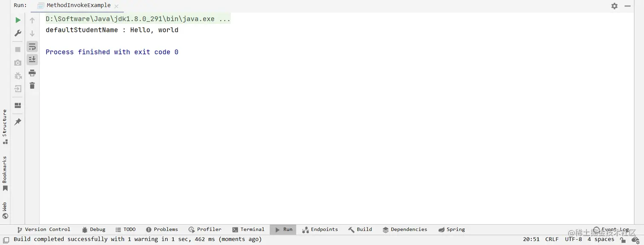Open the Endpoints tool window
Image resolution: width=644 pixels, height=245 pixels.
tap(320, 230)
